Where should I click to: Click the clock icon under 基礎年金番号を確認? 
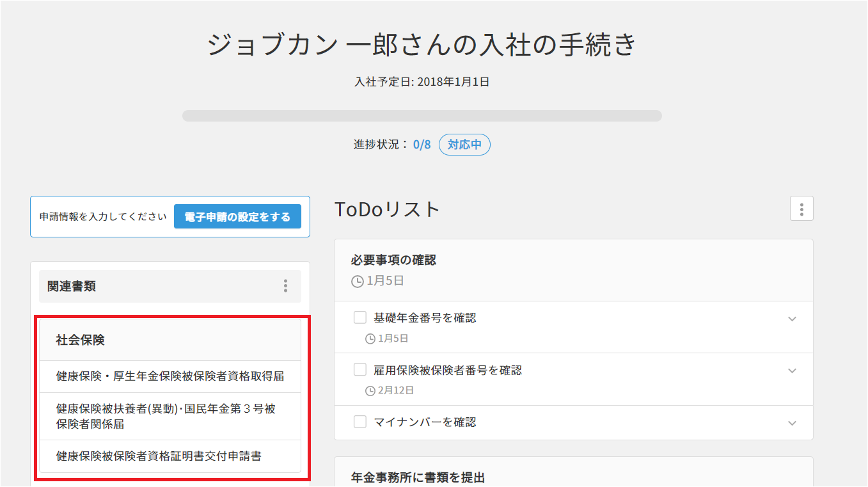[x=370, y=339]
